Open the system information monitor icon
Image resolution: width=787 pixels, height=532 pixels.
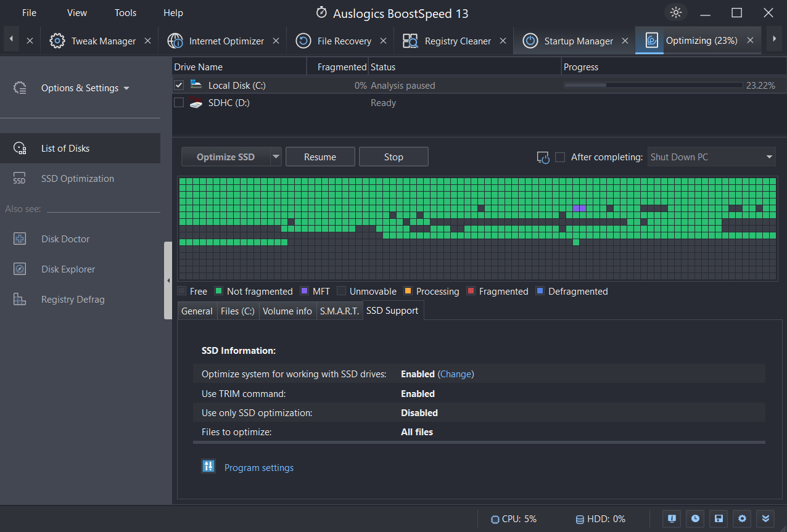pyautogui.click(x=672, y=518)
